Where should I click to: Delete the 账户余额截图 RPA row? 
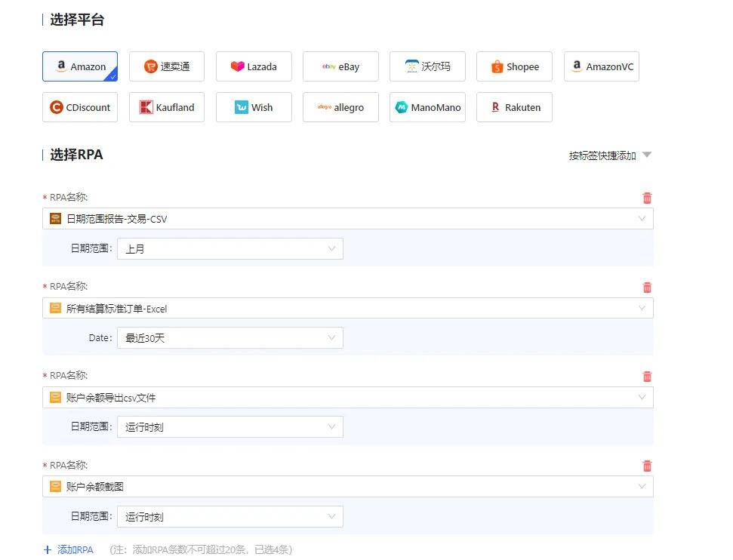(x=647, y=466)
